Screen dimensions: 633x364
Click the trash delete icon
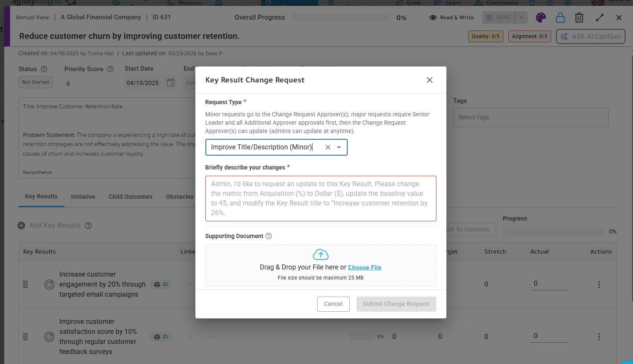pos(579,18)
